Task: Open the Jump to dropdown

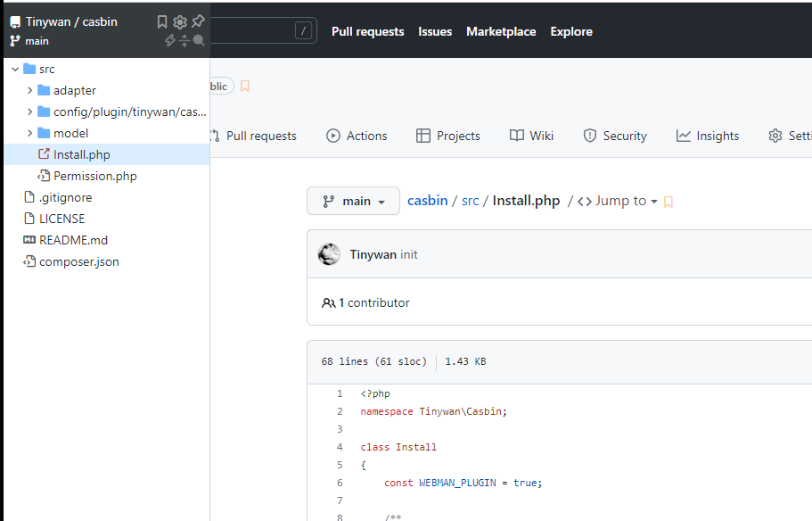Action: 618,201
